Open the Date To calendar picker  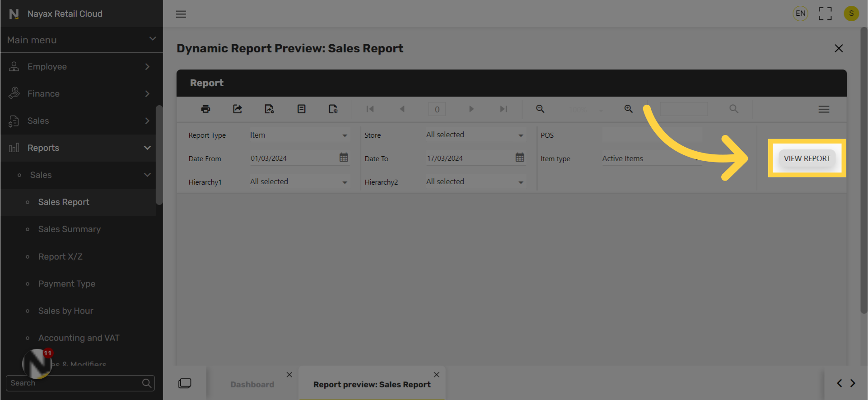520,158
